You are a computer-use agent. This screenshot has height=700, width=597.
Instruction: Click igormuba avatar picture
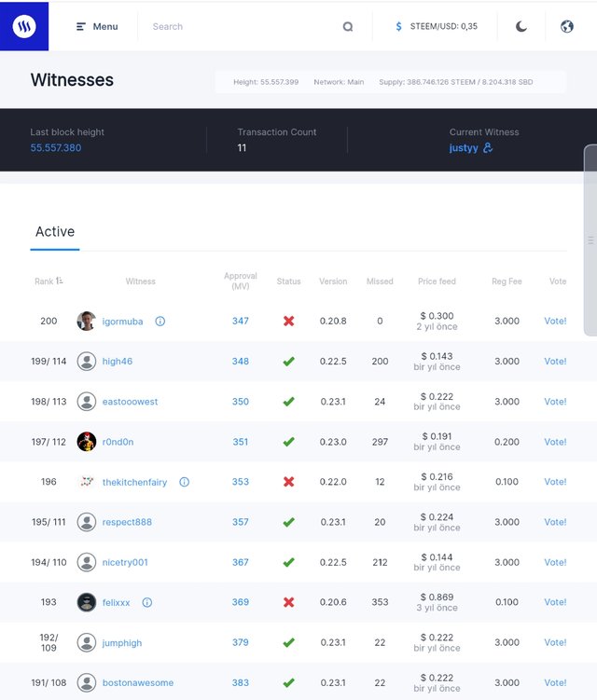click(x=86, y=321)
